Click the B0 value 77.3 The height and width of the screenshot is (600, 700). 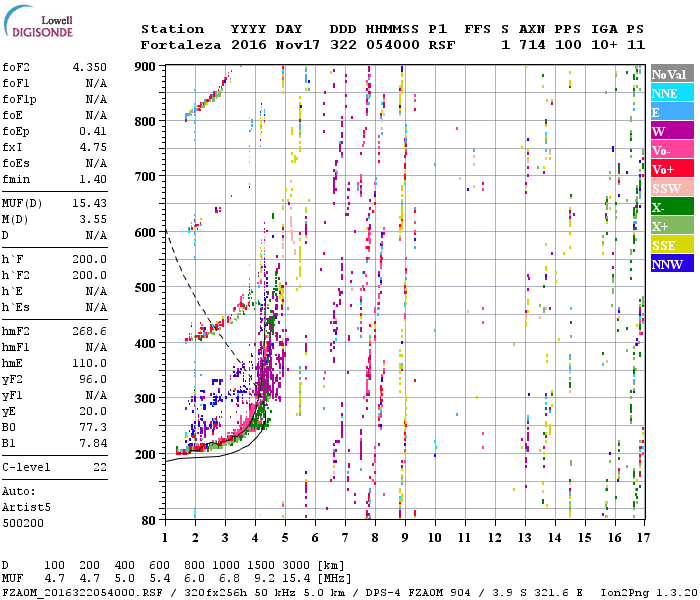coord(93,427)
